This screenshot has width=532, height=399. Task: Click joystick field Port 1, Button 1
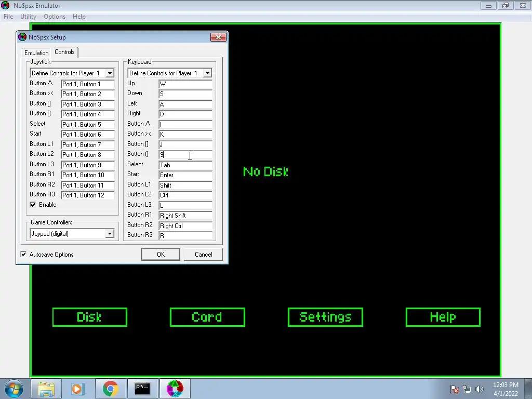coord(87,84)
